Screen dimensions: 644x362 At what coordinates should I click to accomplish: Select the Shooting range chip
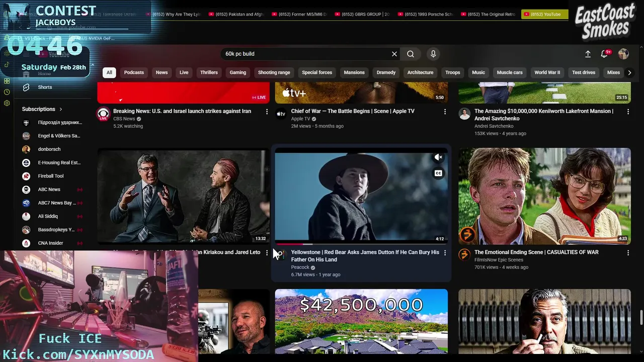click(x=274, y=72)
